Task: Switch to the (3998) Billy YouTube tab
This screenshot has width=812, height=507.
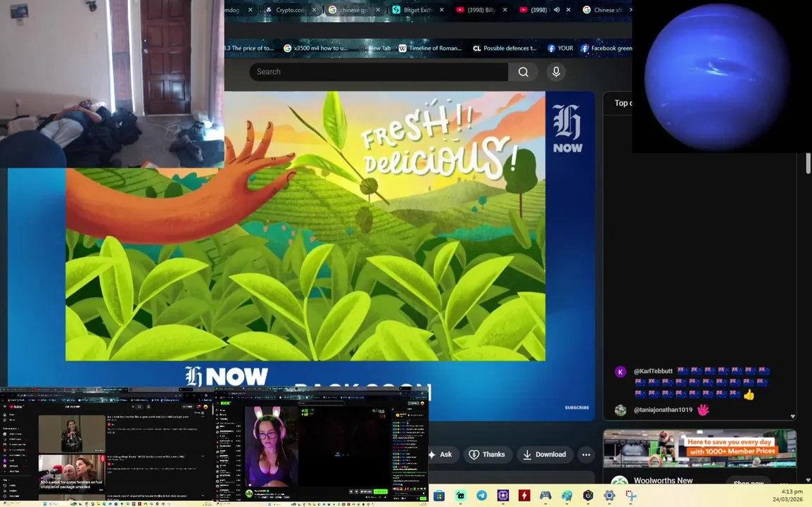Action: click(x=481, y=10)
